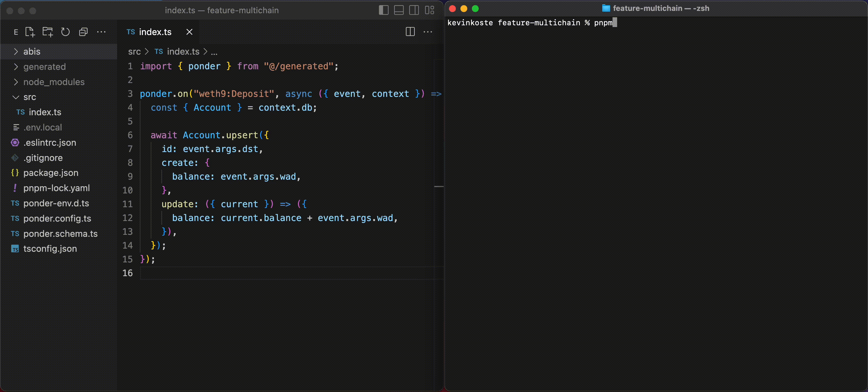Image resolution: width=868 pixels, height=392 pixels.
Task: Open more editor actions with ellipsis
Action: 428,32
